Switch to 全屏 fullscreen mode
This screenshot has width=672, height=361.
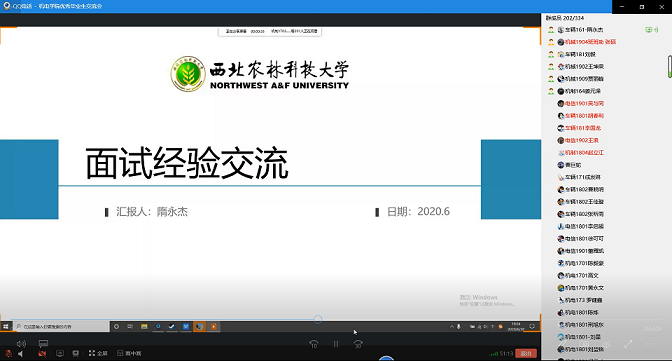click(98, 353)
